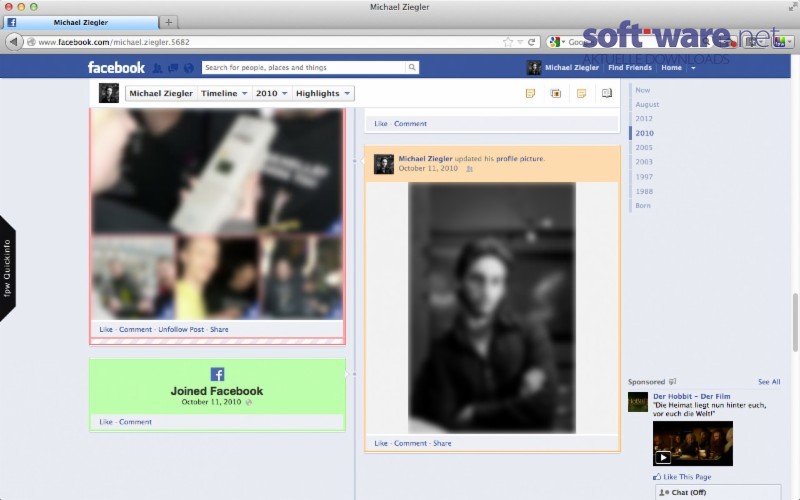Click Share under the photo album post
This screenshot has height=500, width=800.
point(219,330)
